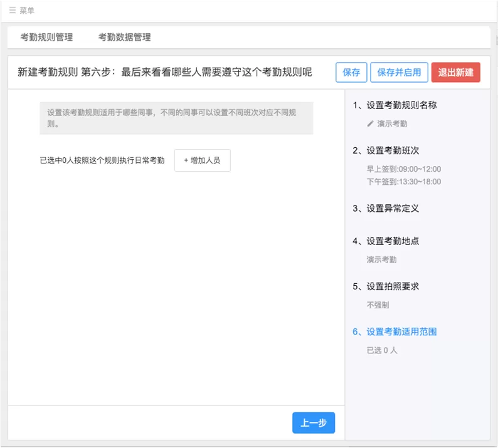
Task: Open the hamburger 菜单 icon
Action: point(13,11)
